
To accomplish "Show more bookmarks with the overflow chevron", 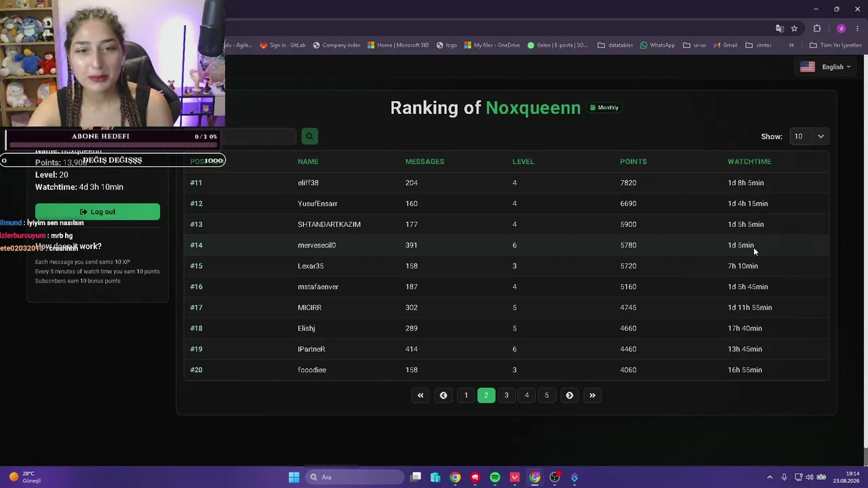I will point(791,45).
